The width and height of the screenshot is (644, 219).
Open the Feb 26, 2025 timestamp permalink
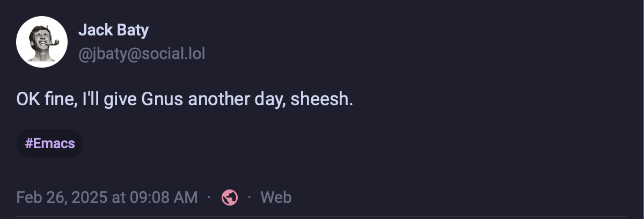point(107,198)
